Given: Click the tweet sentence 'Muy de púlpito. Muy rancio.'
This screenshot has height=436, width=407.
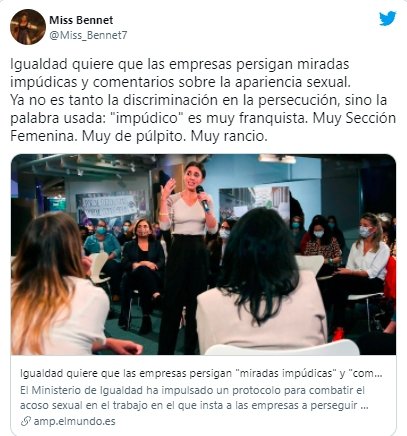Looking at the screenshot, I should click(175, 136).
